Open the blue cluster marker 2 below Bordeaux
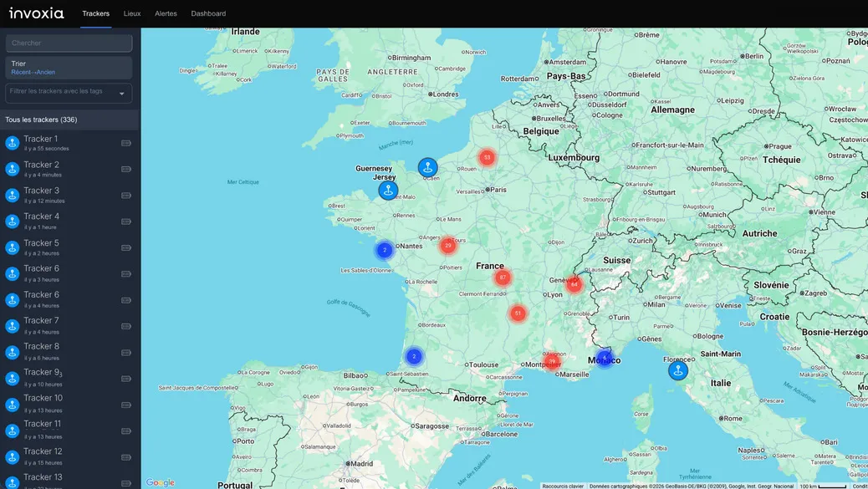The width and height of the screenshot is (868, 489). click(x=414, y=356)
